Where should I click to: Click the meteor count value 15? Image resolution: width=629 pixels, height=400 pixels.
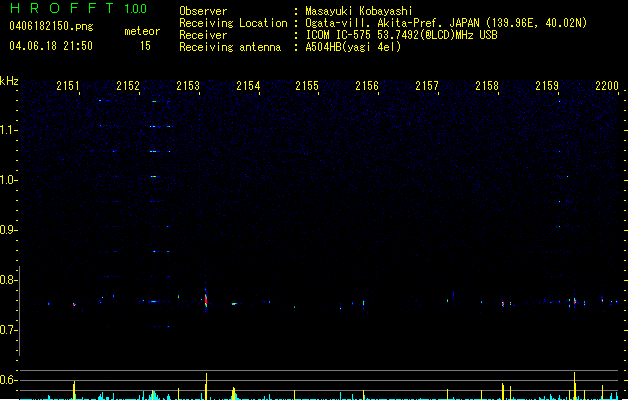coord(145,46)
